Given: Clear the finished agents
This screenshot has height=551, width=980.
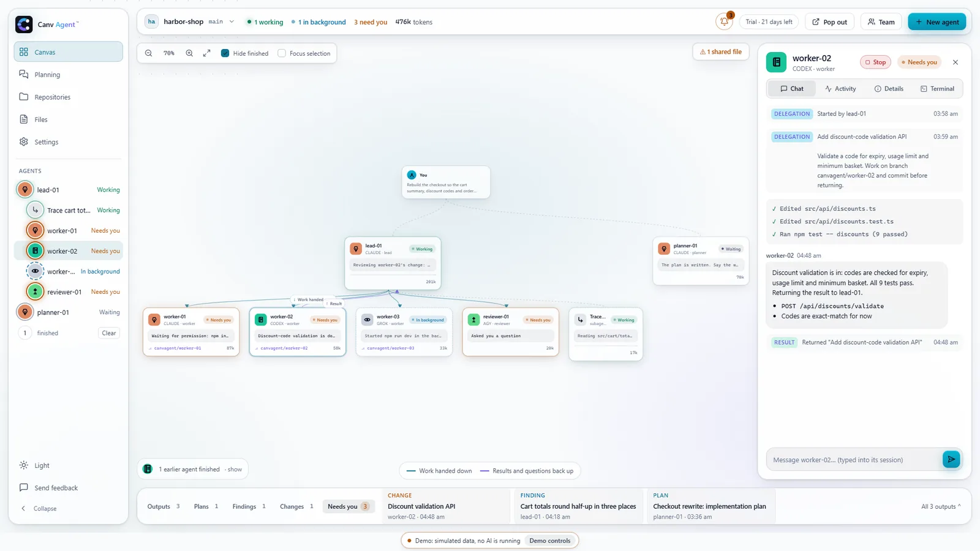Looking at the screenshot, I should (109, 333).
